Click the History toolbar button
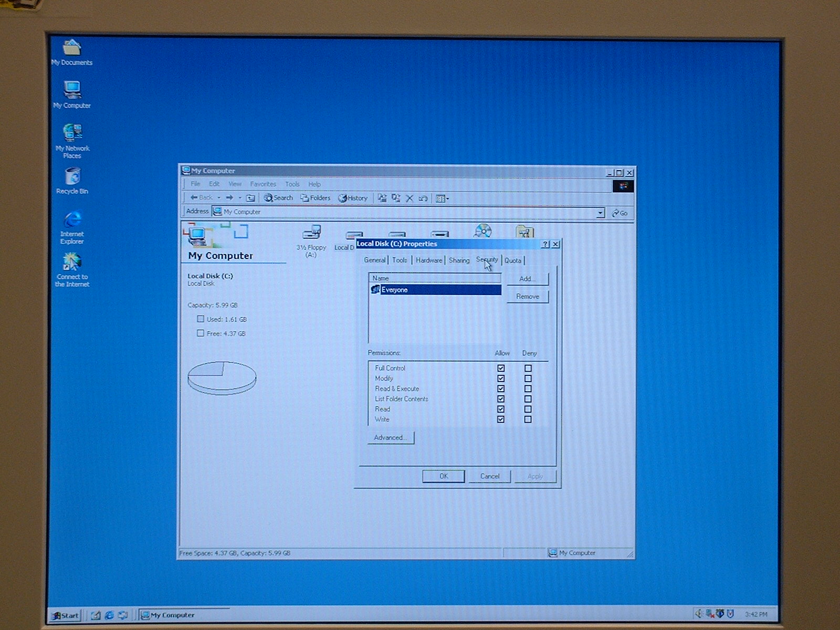 coord(353,198)
